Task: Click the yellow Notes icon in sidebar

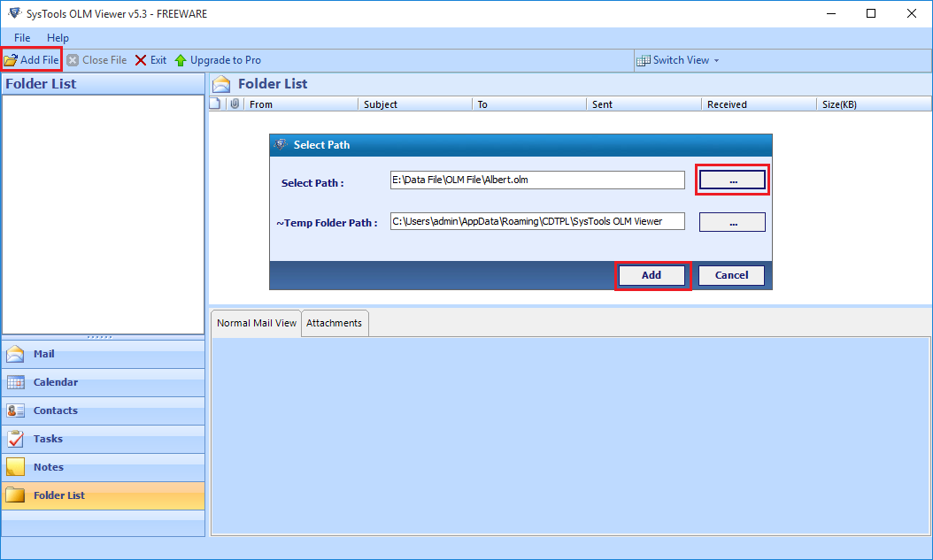Action: tap(15, 467)
